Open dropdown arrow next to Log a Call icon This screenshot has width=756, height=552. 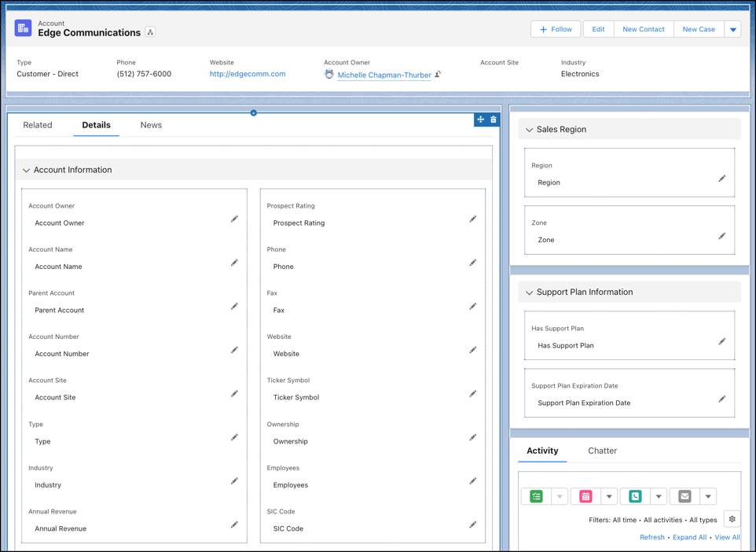click(659, 496)
